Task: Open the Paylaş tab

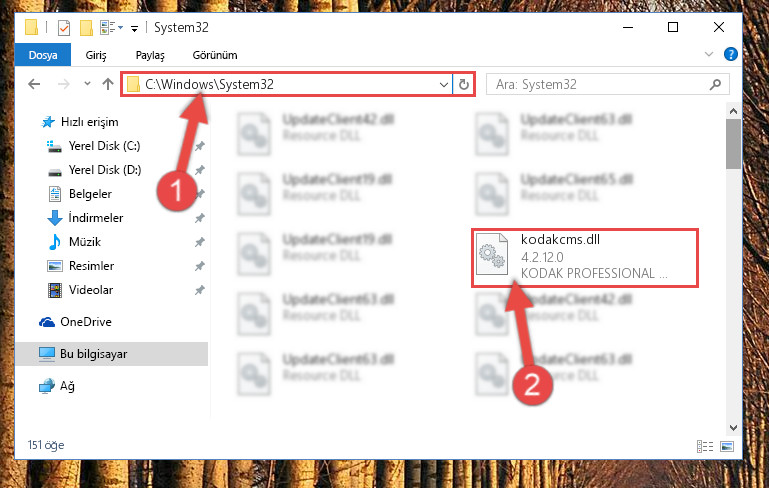Action: tap(150, 55)
